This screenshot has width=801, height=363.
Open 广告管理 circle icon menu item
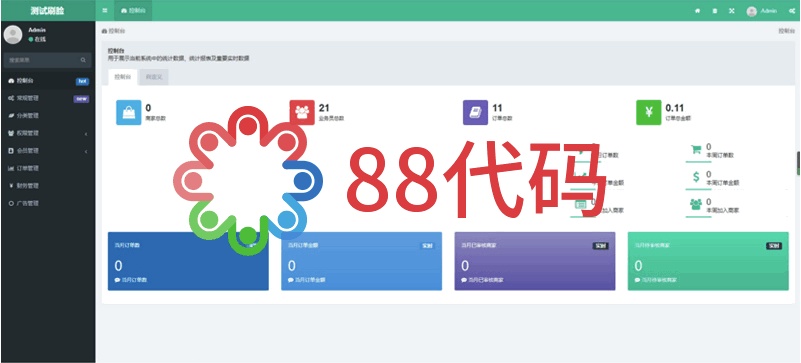pos(48,203)
